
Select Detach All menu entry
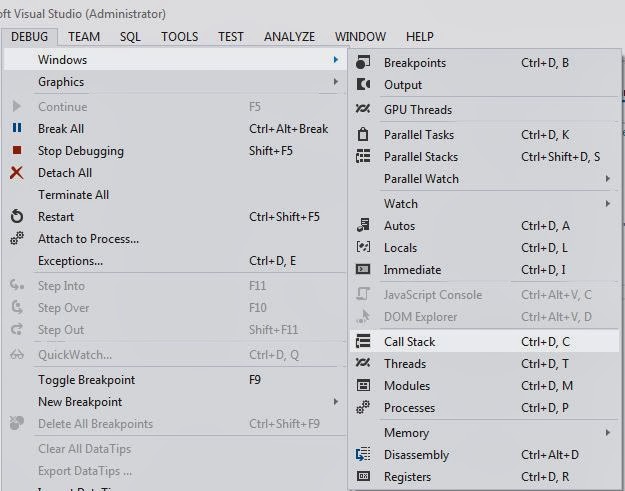click(175, 173)
